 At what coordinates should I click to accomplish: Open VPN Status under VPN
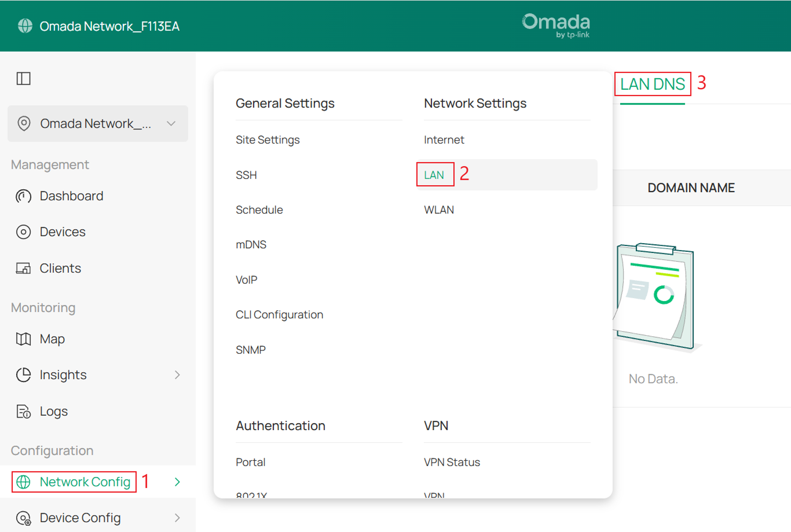coord(452,462)
